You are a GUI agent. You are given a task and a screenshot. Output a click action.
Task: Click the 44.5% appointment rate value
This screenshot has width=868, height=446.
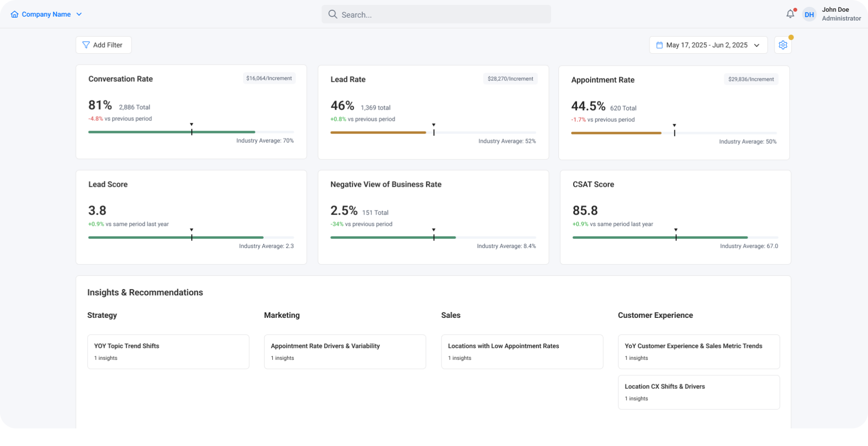[588, 106]
